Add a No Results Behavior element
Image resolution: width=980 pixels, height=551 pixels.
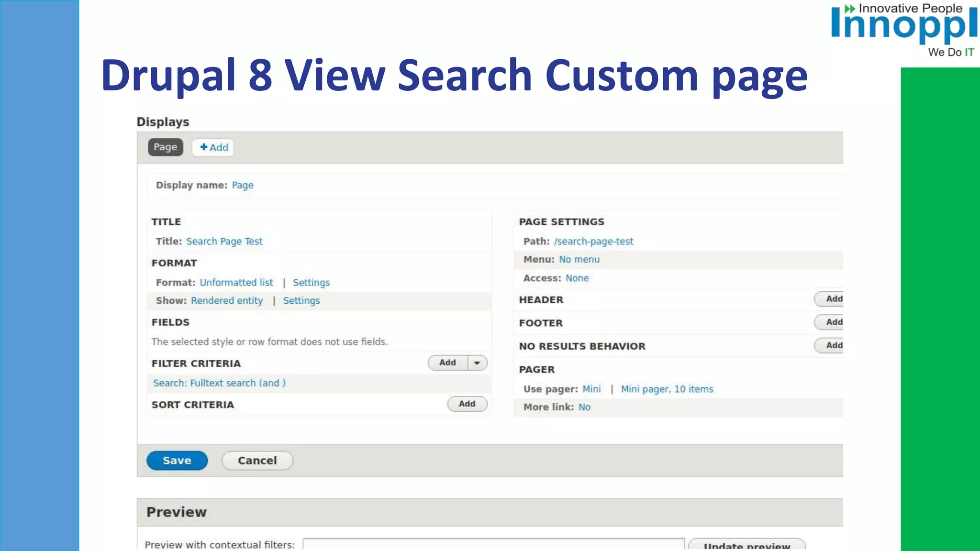(829, 345)
